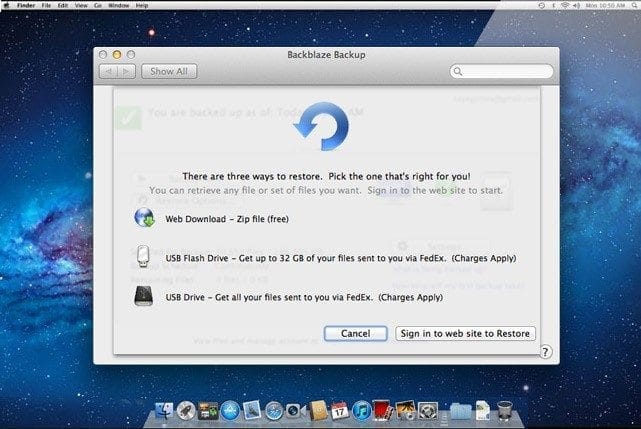
Task: Open Spotlight search in the menu bar
Action: (634, 5)
